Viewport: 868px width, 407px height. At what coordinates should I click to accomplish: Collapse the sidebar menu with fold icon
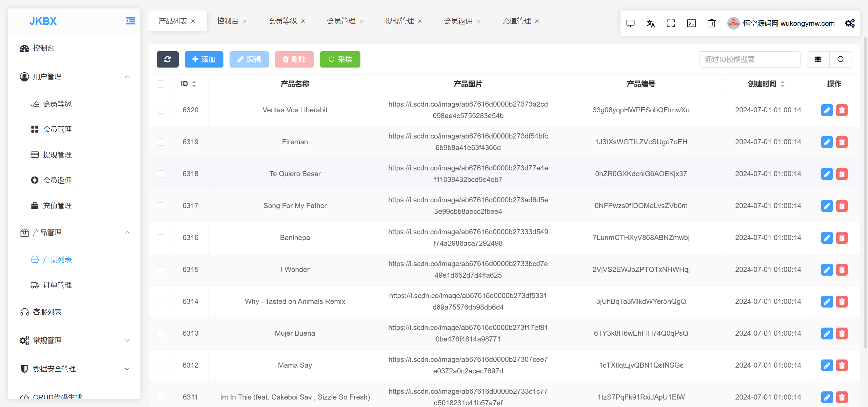point(131,21)
